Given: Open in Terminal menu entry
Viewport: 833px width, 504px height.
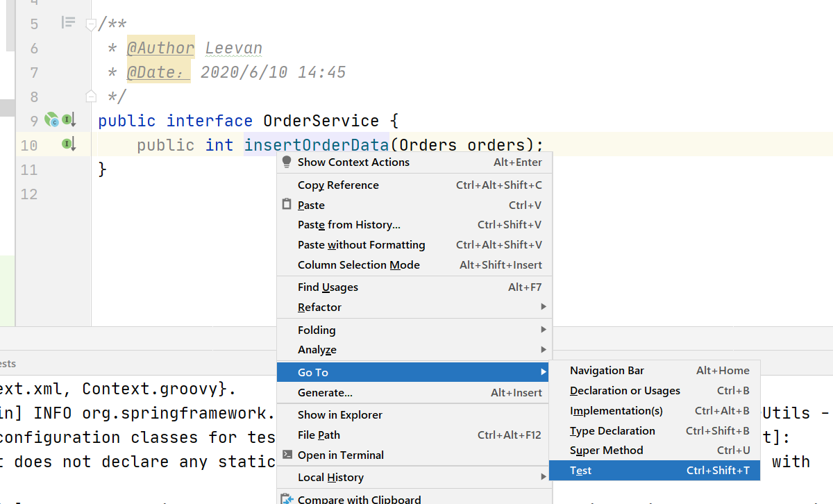Looking at the screenshot, I should point(414,455).
